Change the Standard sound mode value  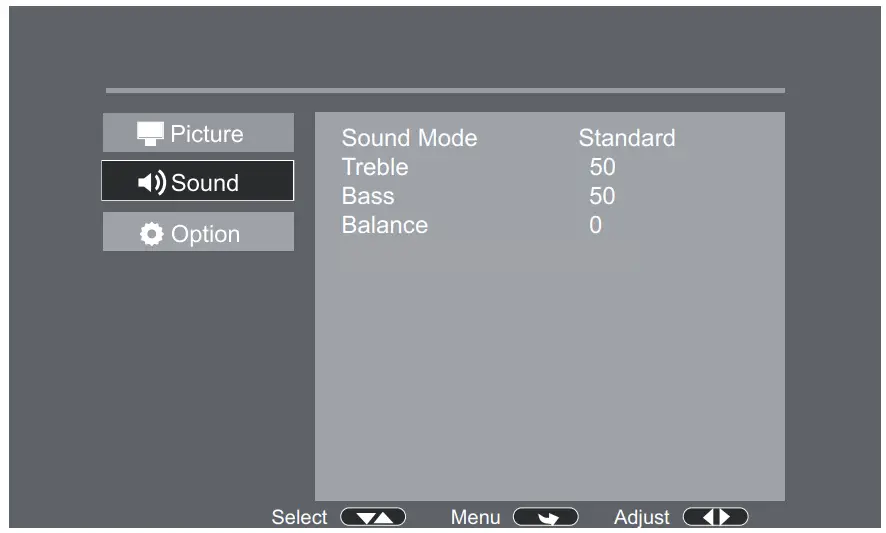(x=627, y=138)
